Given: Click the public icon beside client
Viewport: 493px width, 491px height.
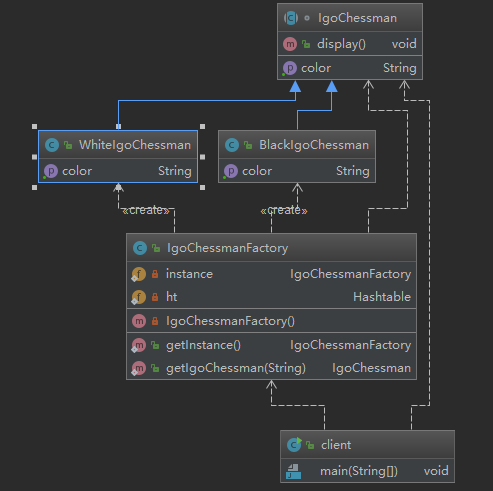Looking at the screenshot, I should coord(310,445).
